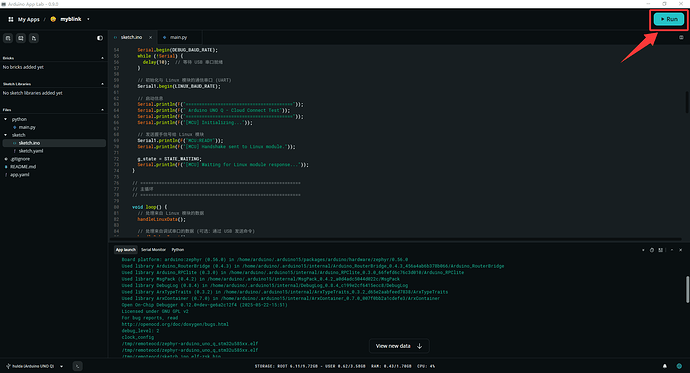Select sketch.ino in file tree
Viewport: 690px width, 373px height.
coord(54,143)
